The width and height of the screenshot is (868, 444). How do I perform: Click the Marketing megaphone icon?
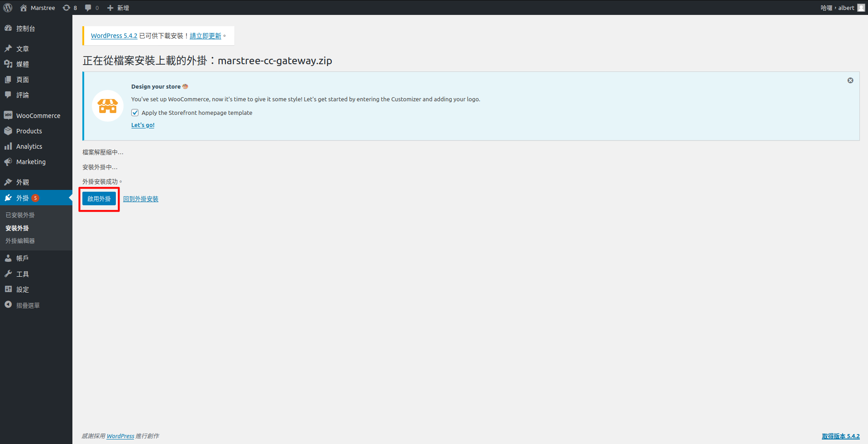pyautogui.click(x=8, y=161)
